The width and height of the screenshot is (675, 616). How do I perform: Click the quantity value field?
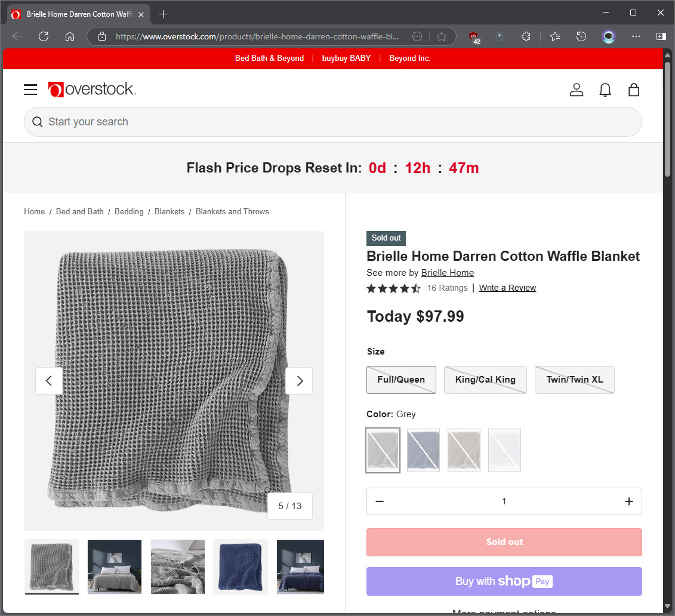pyautogui.click(x=504, y=501)
